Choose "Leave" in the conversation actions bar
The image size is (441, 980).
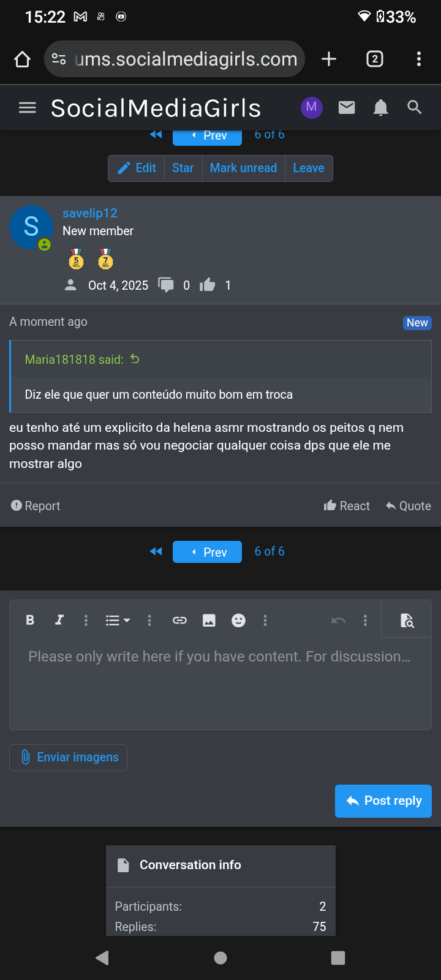(309, 168)
